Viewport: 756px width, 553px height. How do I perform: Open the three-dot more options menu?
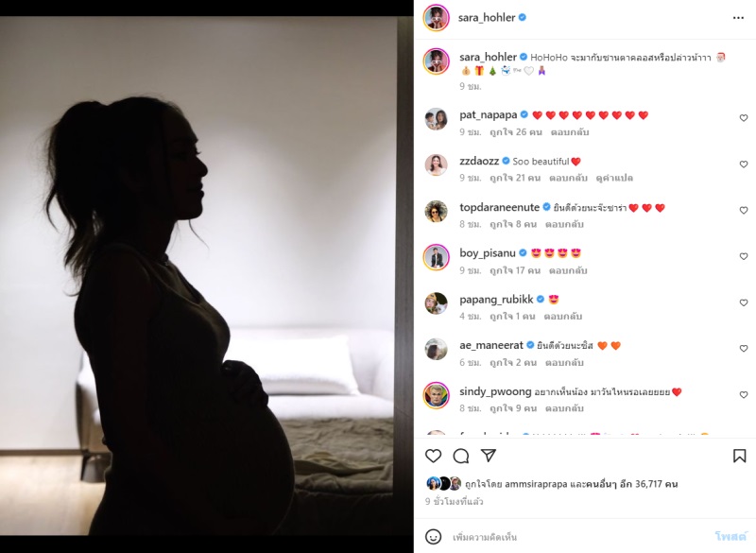738,18
